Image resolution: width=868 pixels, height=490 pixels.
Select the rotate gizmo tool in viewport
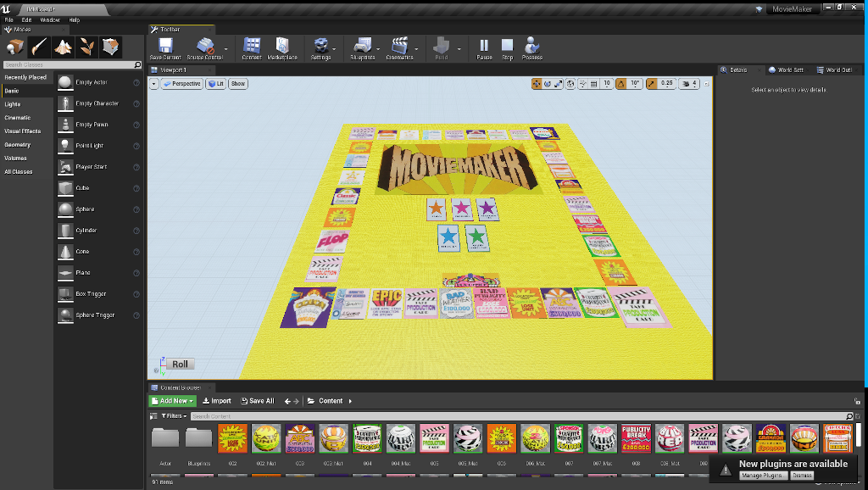[x=547, y=84]
